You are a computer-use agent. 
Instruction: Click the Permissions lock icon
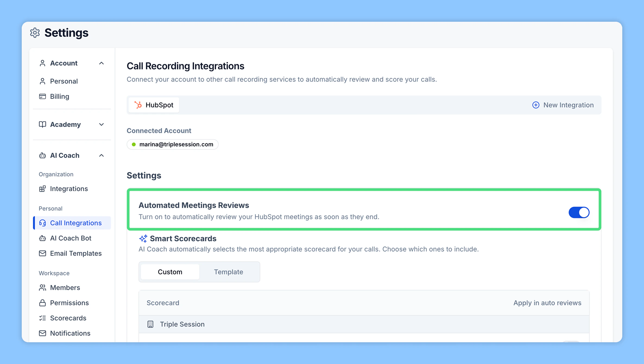click(42, 303)
